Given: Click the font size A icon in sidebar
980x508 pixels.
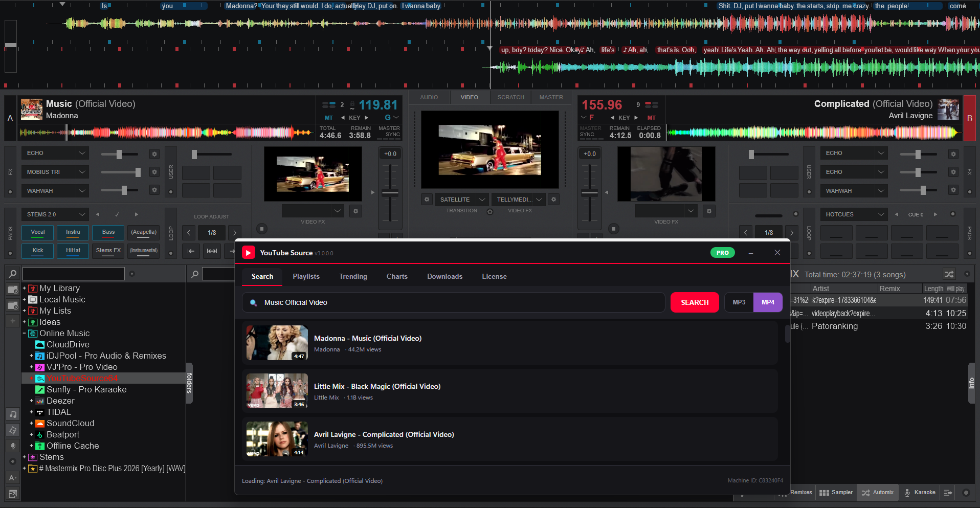Looking at the screenshot, I should coord(13,477).
